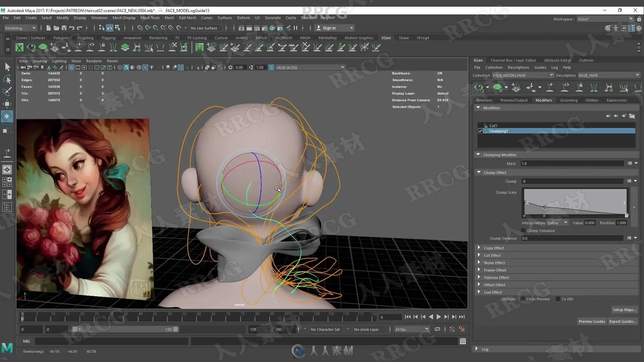Go to start of playback range
This screenshot has width=644, height=362.
click(408, 317)
